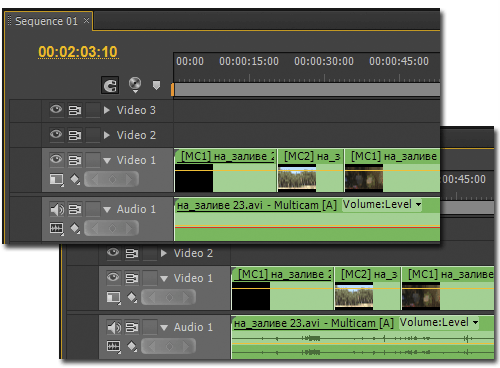Hide back window Video 2 track output
Viewport: 500px width, 368px height.
(113, 252)
